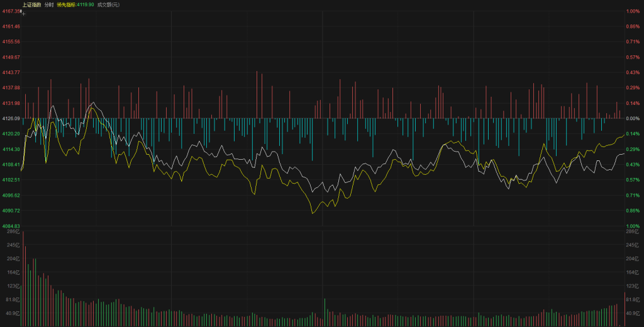The height and width of the screenshot is (327, 644).
Task: Click the 4126.09 baseline price on left axis
Action: (x=11, y=118)
